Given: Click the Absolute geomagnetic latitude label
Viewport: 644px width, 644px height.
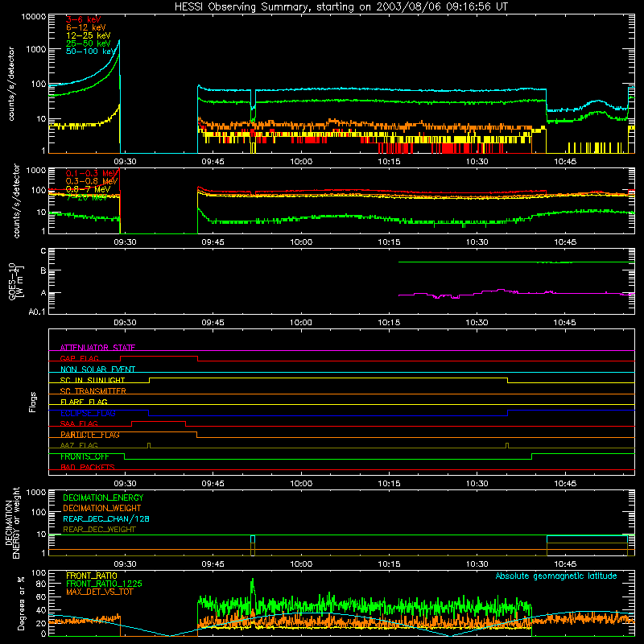Looking at the screenshot, I should point(556,576).
